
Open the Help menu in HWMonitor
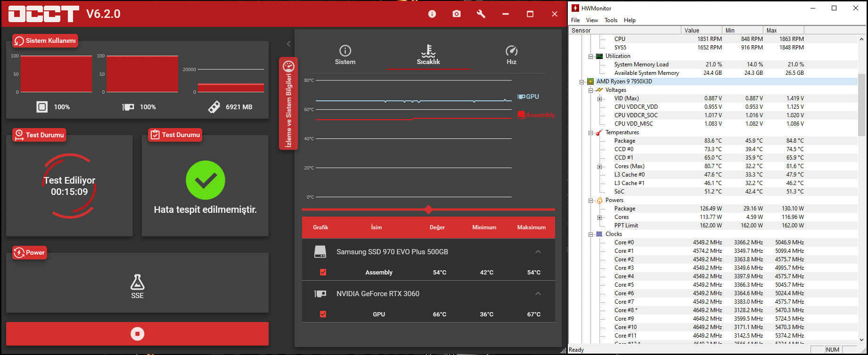630,20
